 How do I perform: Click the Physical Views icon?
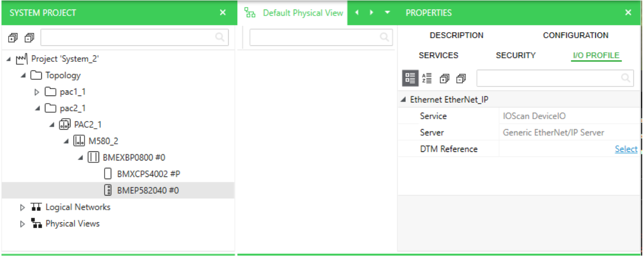(x=36, y=223)
